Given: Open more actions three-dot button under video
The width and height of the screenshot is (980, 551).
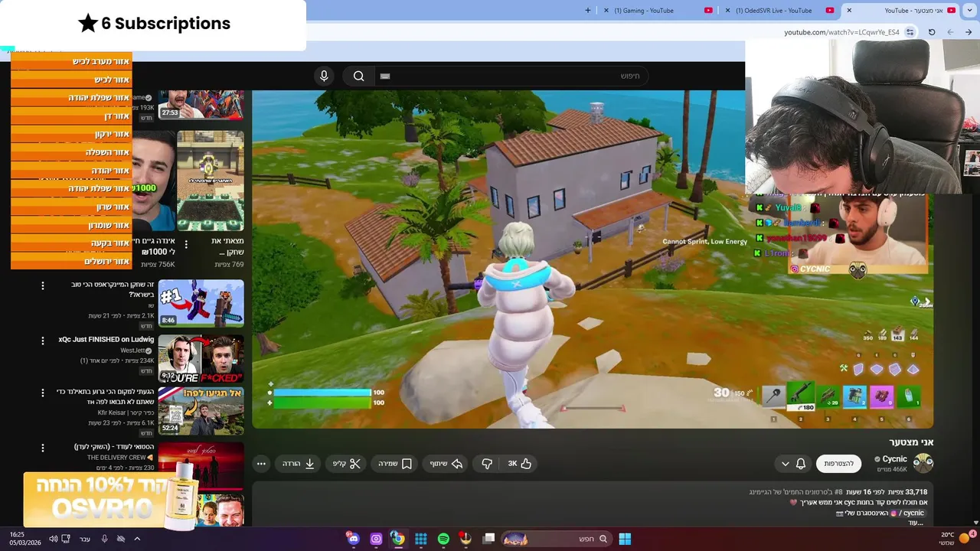Looking at the screenshot, I should (x=262, y=464).
